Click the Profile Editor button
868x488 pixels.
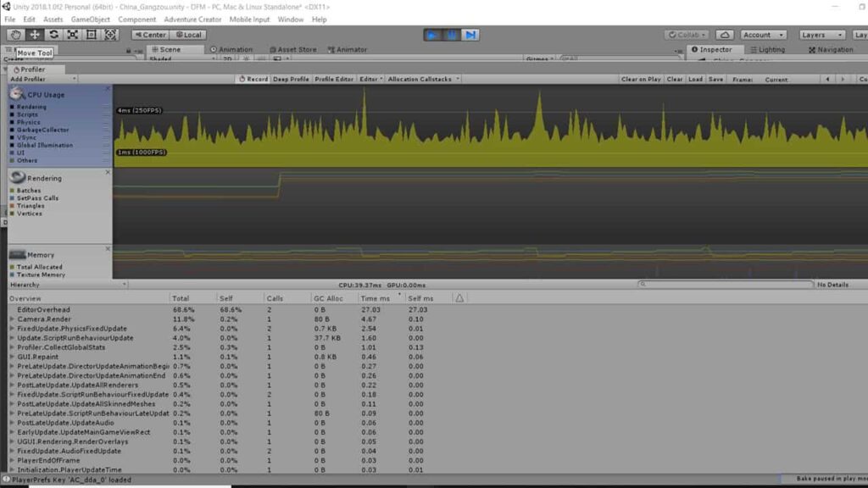(334, 79)
